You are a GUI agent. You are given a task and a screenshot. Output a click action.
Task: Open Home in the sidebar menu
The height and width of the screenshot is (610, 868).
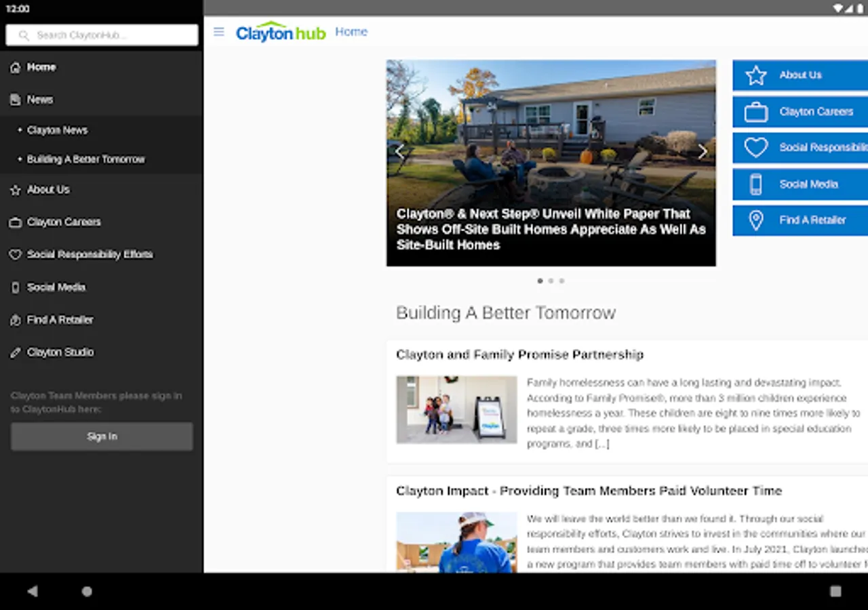click(x=102, y=68)
